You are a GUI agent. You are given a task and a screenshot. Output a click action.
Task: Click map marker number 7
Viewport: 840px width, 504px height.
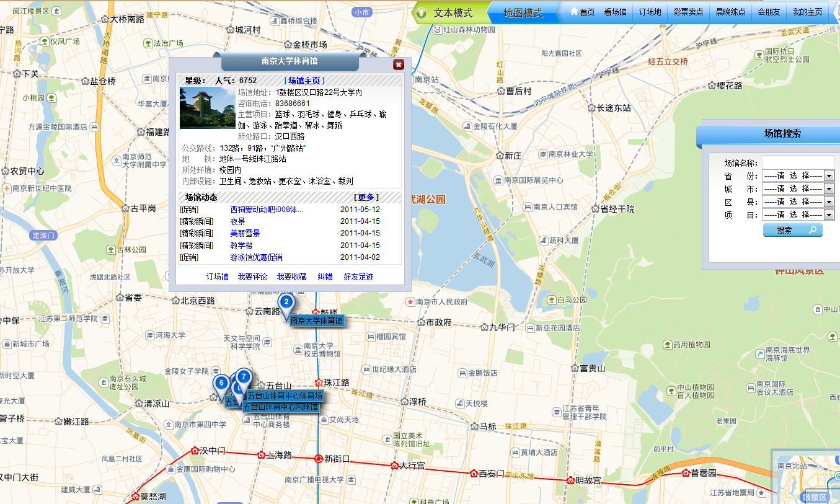coord(244,376)
